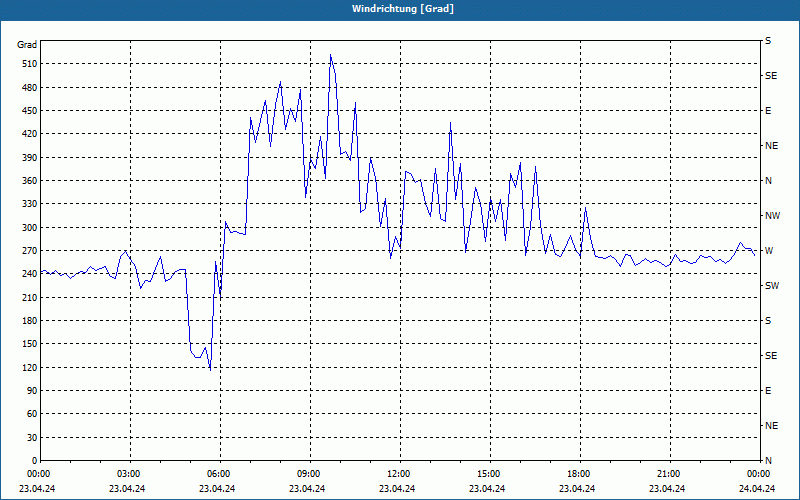Click the 21:00 time axis label
Viewport: 800px width, 500px height.
tap(667, 474)
